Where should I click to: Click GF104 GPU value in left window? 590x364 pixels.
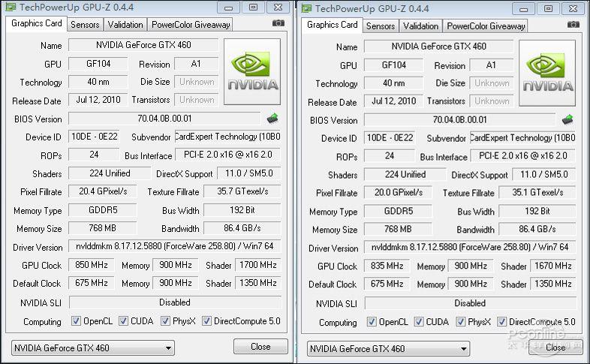click(98, 64)
